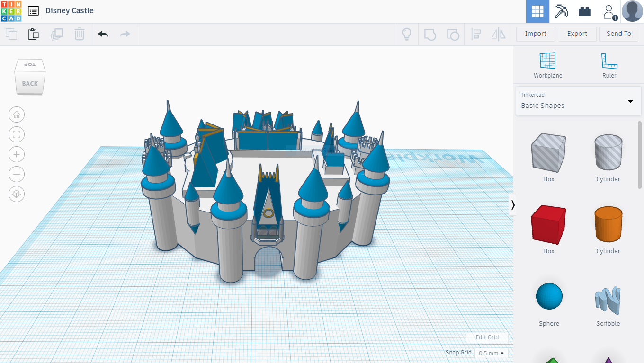644x363 pixels.
Task: Select the Workplane tool
Action: point(548,65)
